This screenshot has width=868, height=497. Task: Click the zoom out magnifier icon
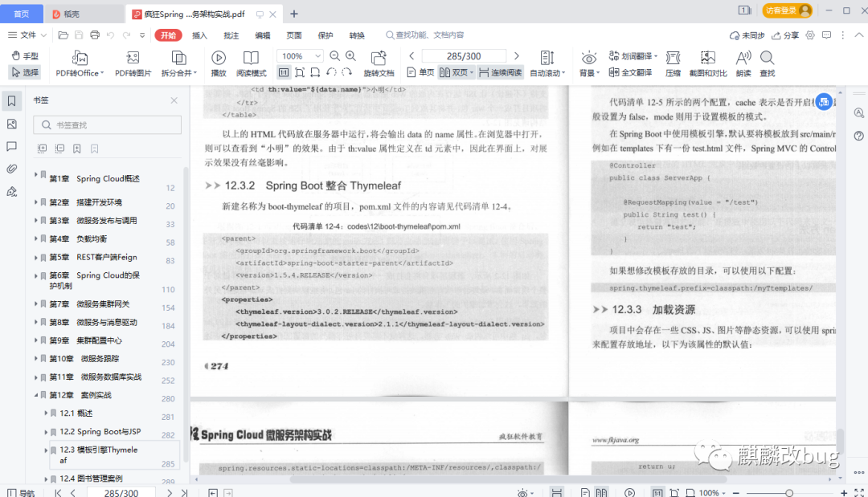[x=335, y=56]
